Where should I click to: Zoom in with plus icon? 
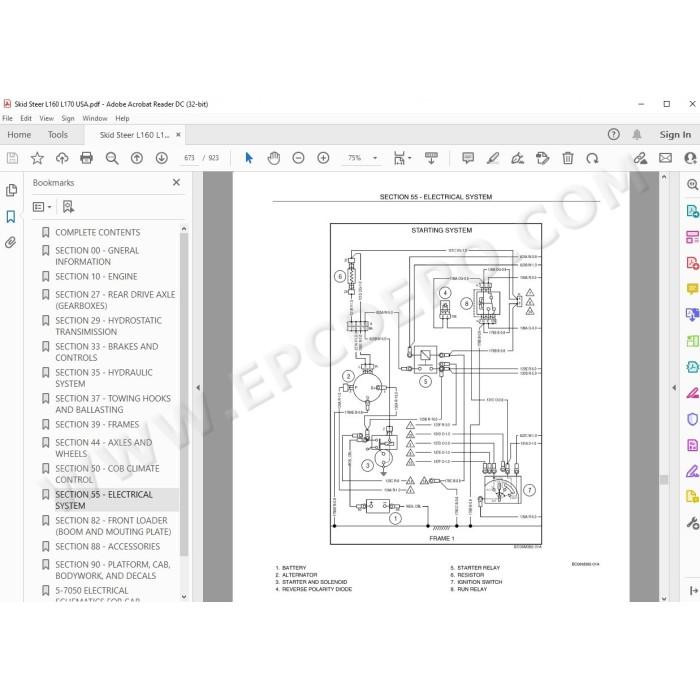(x=323, y=158)
